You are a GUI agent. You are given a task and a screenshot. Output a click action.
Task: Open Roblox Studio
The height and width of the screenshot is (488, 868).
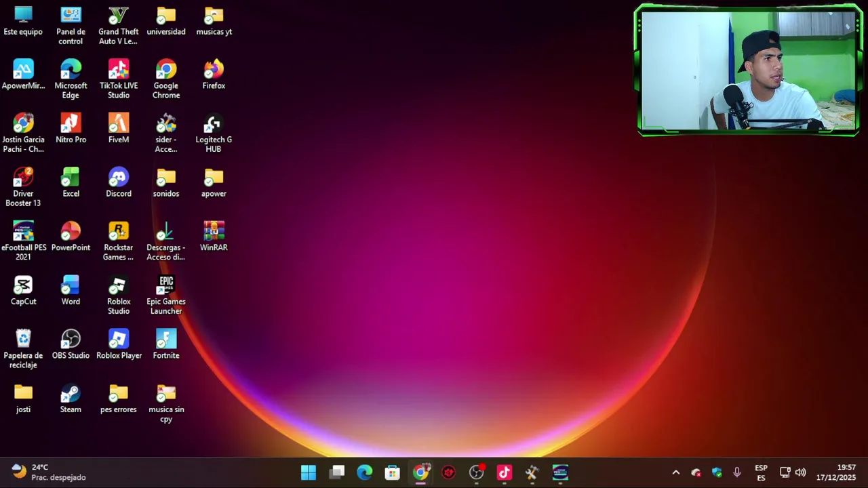coord(119,296)
